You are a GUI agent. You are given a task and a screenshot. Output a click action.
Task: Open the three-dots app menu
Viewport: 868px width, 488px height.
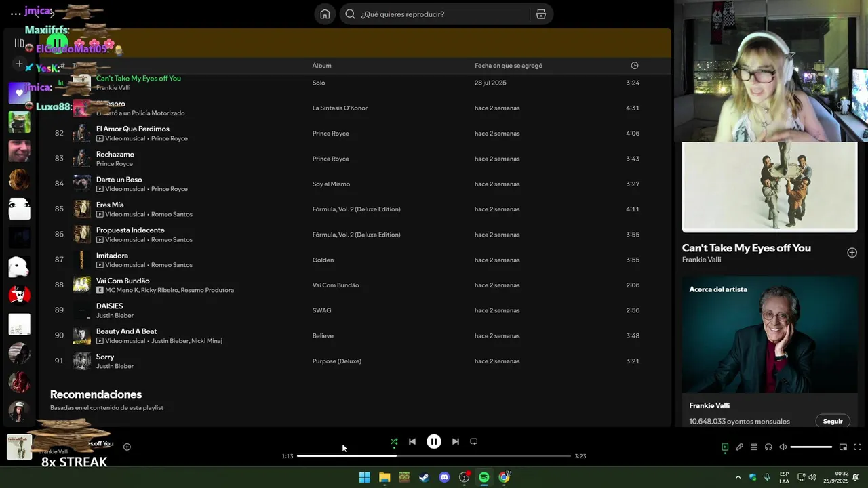tap(16, 14)
